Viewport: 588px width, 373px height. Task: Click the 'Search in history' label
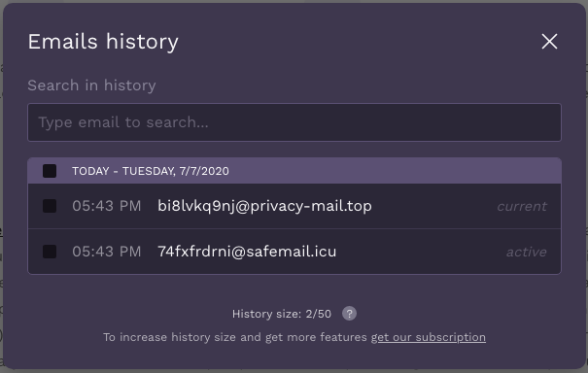click(x=91, y=85)
